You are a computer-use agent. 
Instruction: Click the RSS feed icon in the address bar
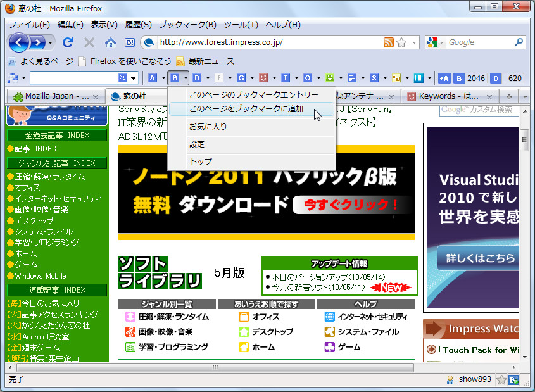[x=388, y=43]
